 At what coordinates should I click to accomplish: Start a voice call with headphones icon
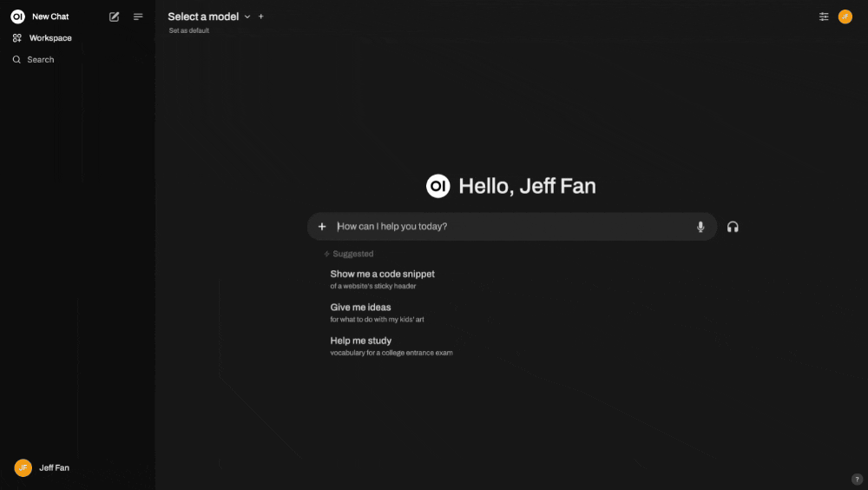(733, 227)
